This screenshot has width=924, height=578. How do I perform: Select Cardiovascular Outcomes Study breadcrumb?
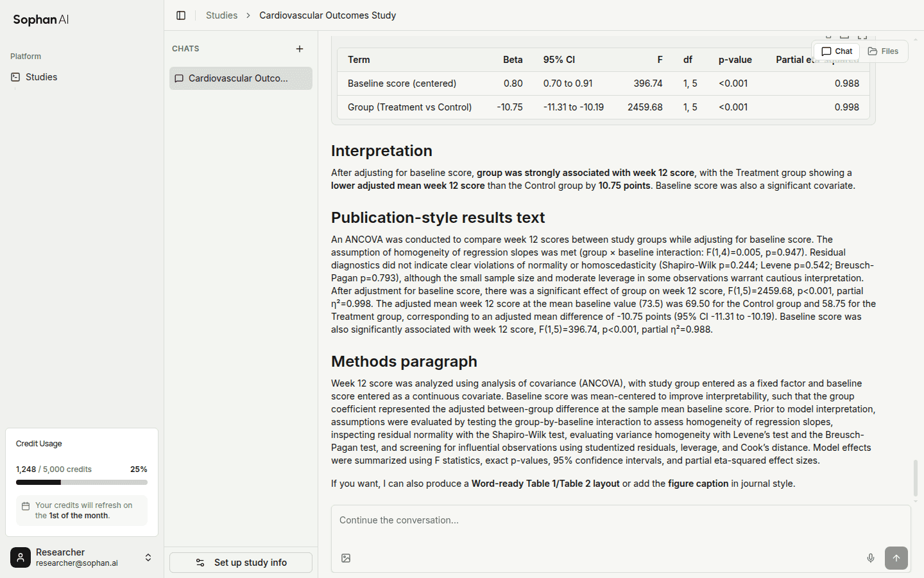(x=327, y=15)
